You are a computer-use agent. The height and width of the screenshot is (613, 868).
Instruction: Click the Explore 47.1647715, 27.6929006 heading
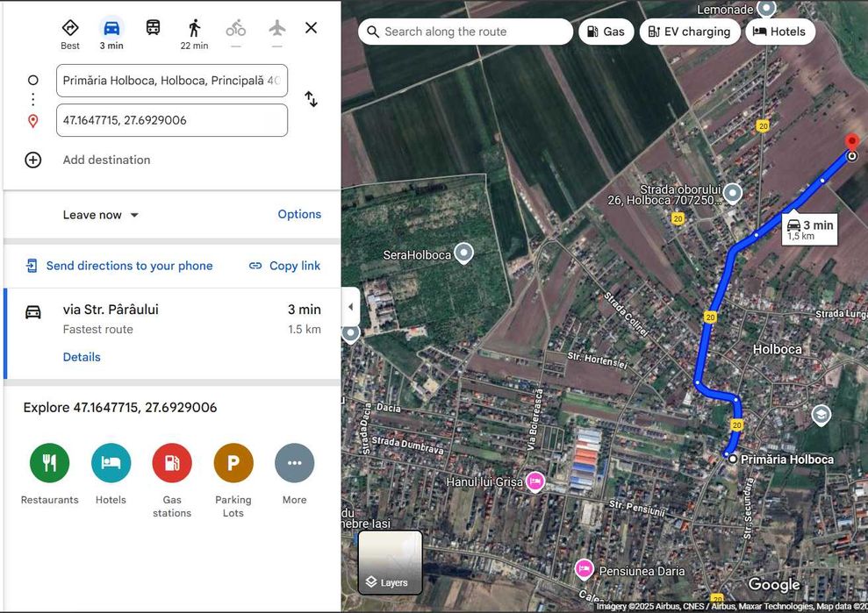[x=120, y=408]
